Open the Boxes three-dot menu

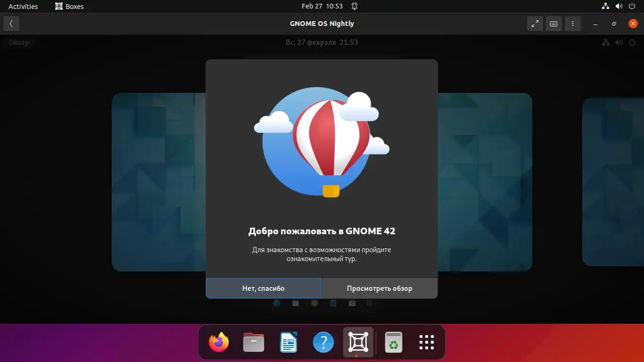[x=573, y=24]
